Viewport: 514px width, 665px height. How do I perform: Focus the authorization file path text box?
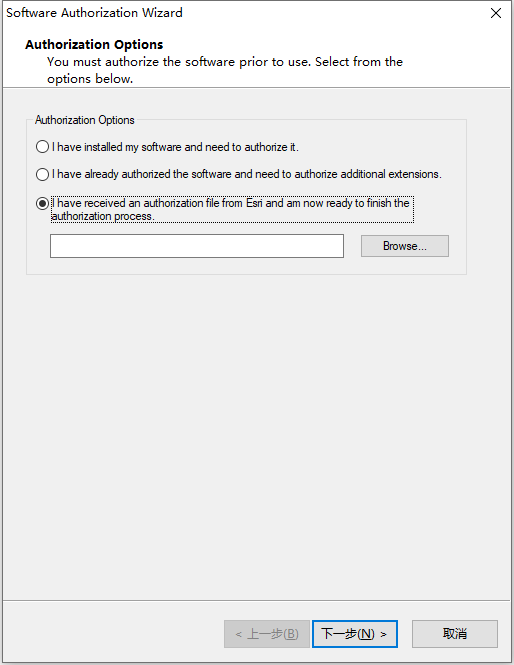tap(197, 246)
